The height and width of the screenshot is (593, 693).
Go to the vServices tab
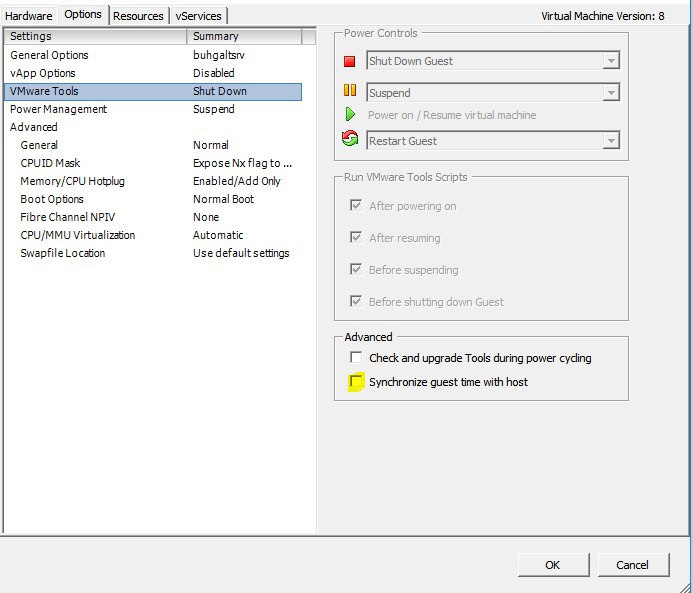[198, 16]
